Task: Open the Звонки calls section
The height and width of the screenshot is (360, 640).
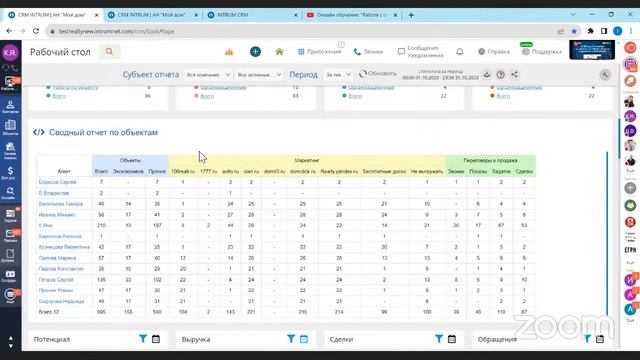Action: (x=369, y=52)
